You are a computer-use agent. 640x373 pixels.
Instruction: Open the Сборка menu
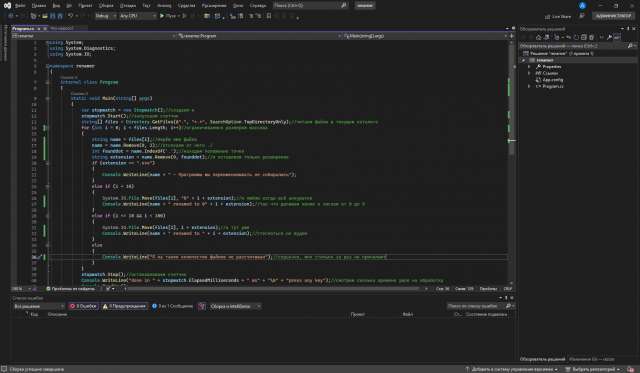(x=106, y=5)
